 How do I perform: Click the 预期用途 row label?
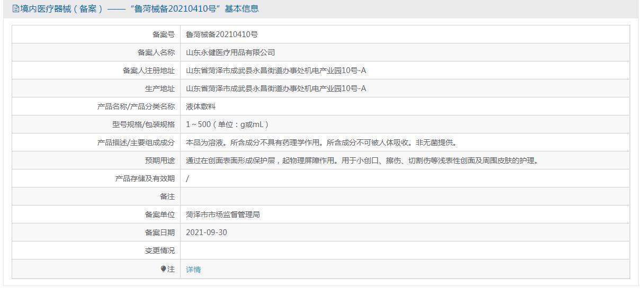click(x=160, y=160)
